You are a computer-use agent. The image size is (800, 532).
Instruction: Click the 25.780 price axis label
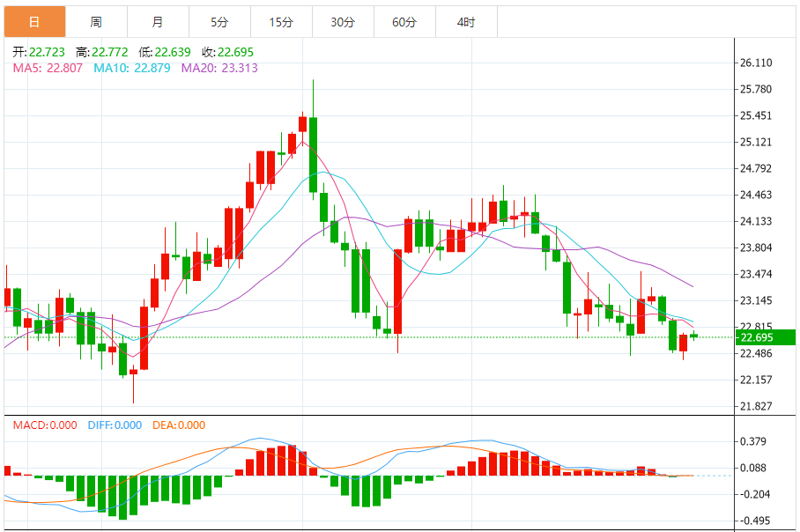click(756, 89)
